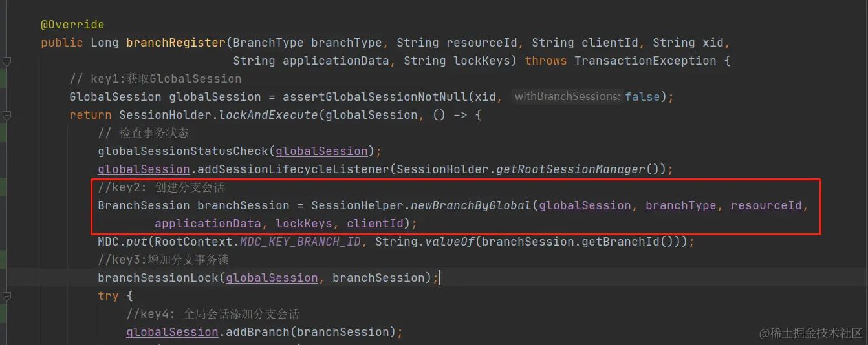Viewport: 868px width, 345px height.
Task: Click the false argument value
Action: tap(642, 97)
